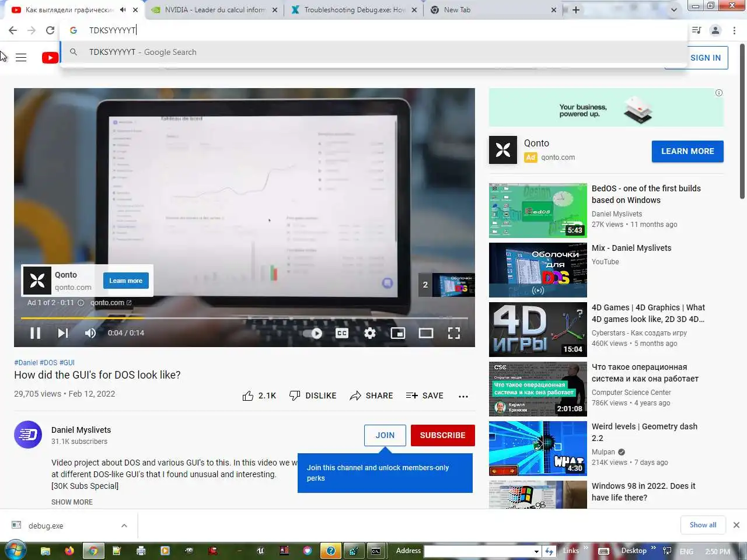Open the Chrome profile avatar icon
747x560 pixels.
715,30
